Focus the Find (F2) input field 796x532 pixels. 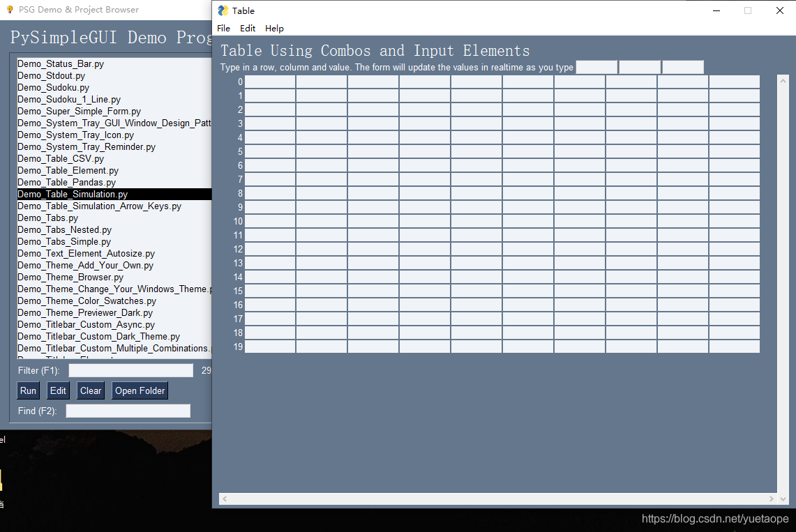(128, 411)
